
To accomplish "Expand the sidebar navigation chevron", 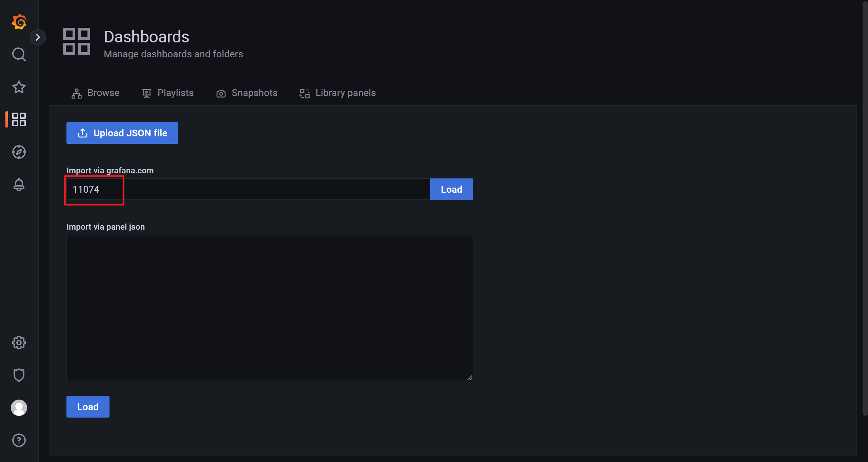I will pos(38,37).
